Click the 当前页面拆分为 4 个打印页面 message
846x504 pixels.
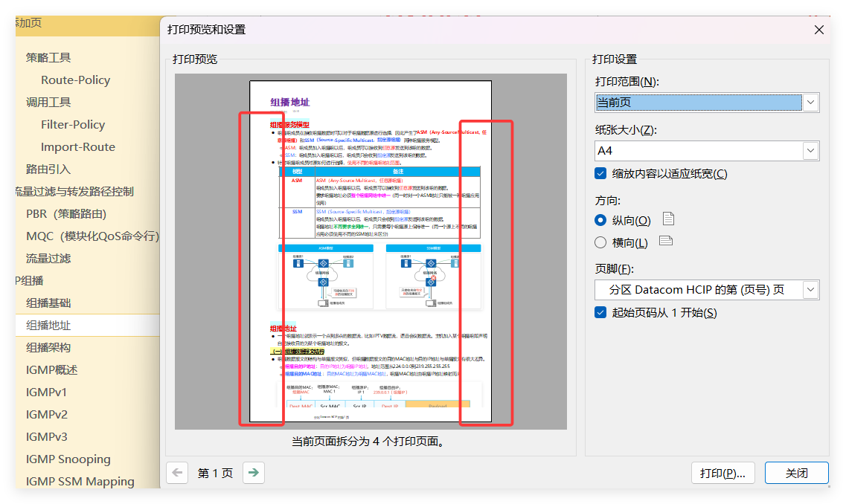[370, 442]
